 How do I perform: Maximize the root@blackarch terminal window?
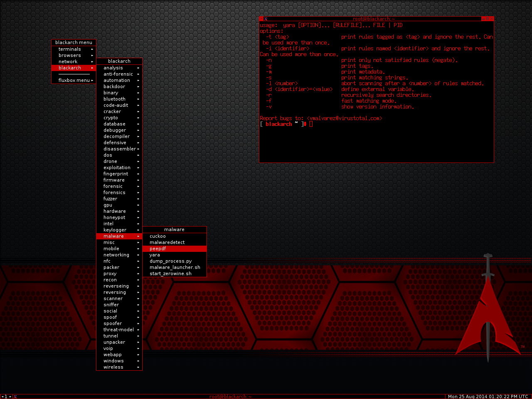coord(487,19)
